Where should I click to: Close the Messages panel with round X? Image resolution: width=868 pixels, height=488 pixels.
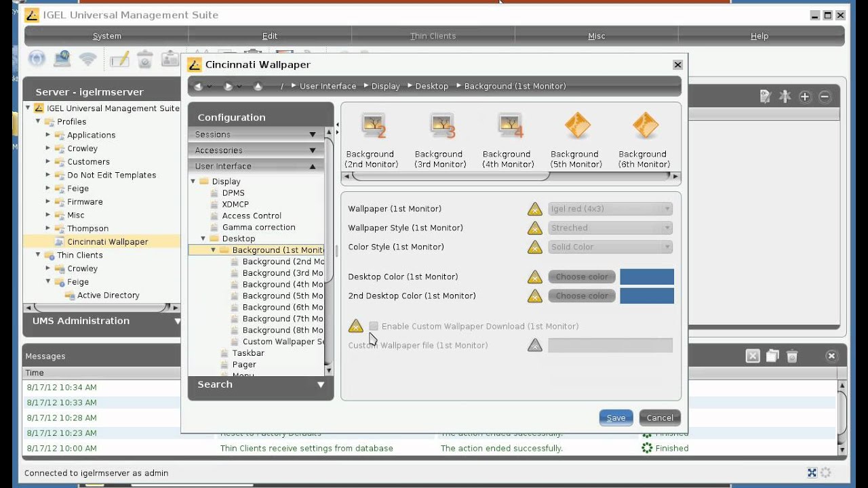831,356
